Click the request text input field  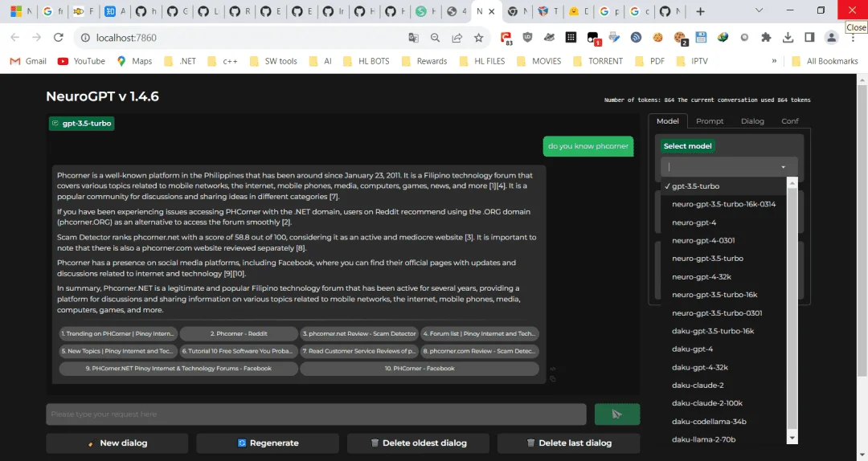(316, 414)
